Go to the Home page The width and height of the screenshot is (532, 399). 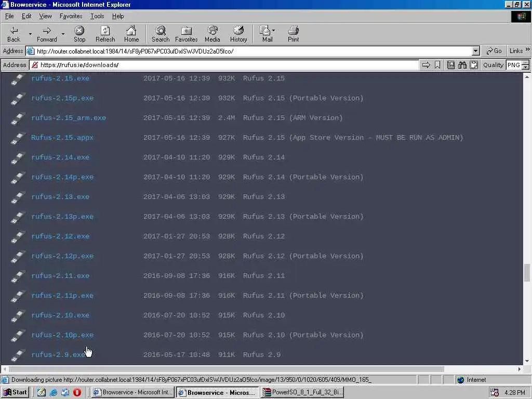click(131, 34)
